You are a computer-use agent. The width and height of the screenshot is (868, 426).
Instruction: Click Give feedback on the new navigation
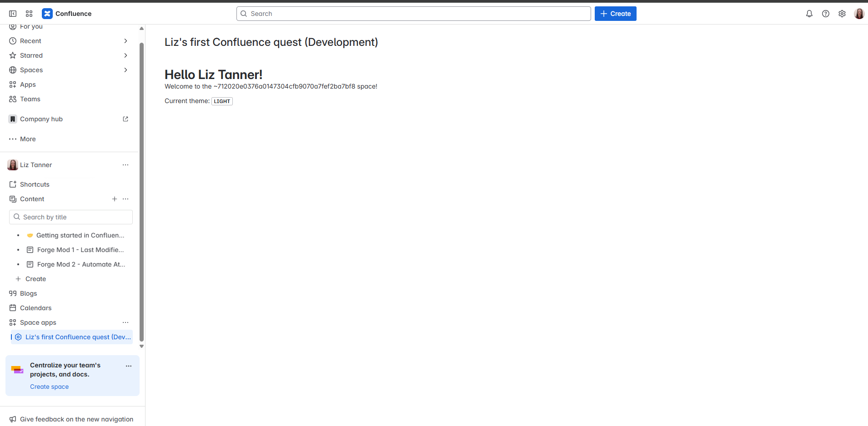pos(76,419)
